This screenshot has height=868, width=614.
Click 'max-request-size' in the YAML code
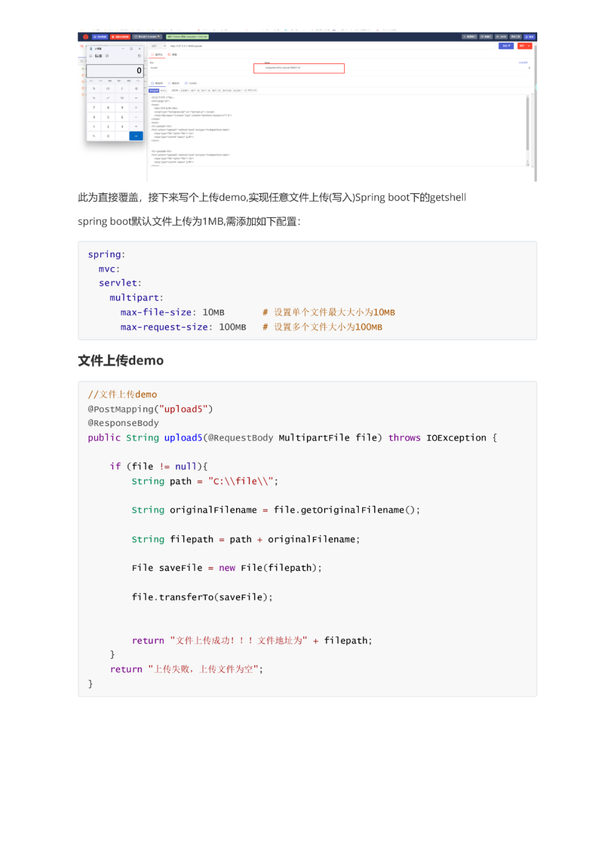(x=164, y=327)
